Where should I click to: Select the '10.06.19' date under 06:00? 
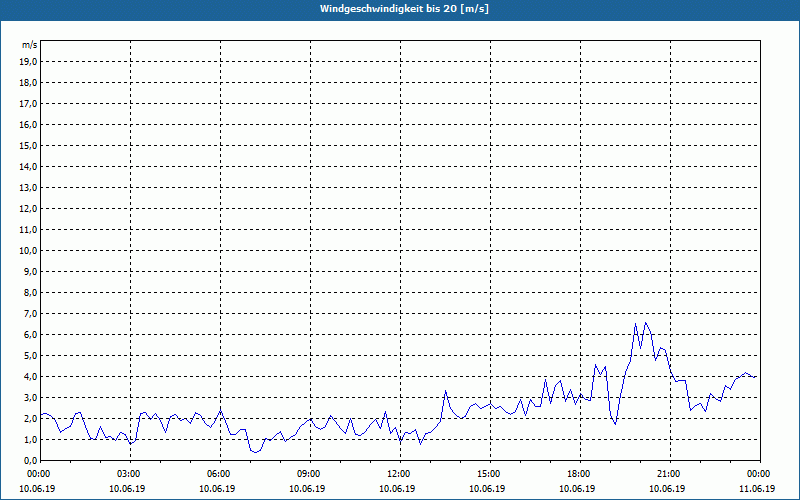tap(217, 489)
